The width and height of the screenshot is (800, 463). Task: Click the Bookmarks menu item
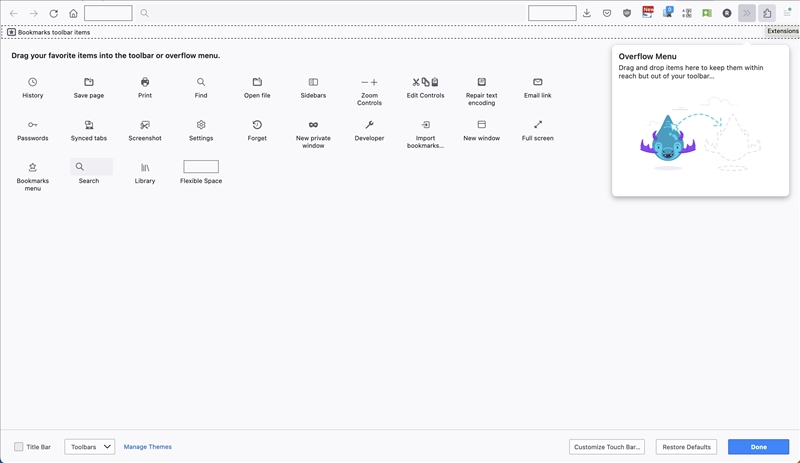pyautogui.click(x=33, y=168)
